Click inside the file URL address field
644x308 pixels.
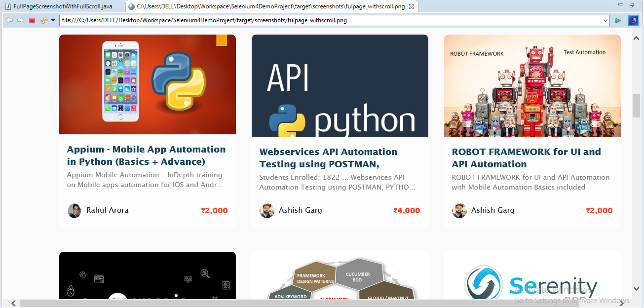tap(331, 21)
